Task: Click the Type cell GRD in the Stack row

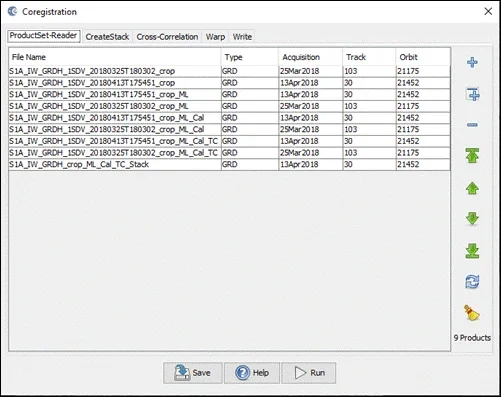Action: tap(250, 164)
